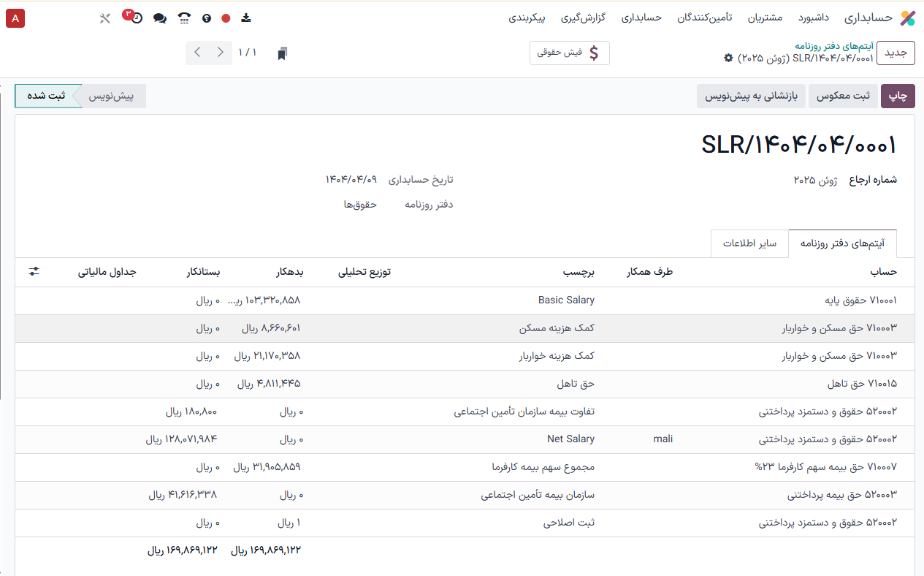Open the gear actions menu beside record name
The image size is (924, 576).
click(x=728, y=58)
